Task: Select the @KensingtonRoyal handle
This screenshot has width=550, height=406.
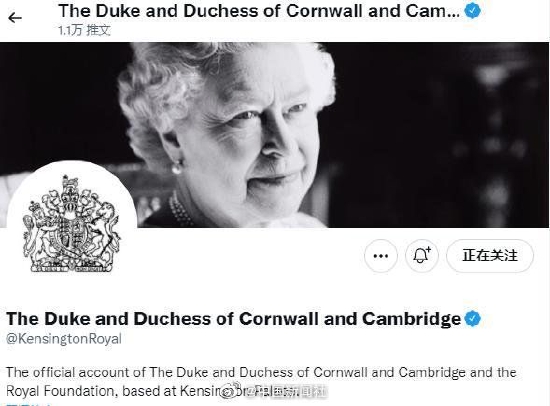Action: click(x=64, y=339)
